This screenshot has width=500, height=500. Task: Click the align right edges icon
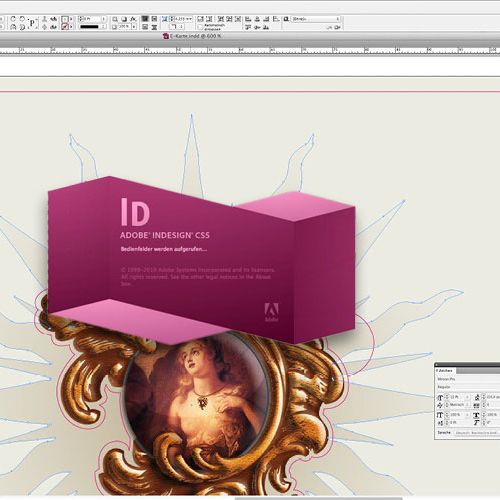click(266, 19)
